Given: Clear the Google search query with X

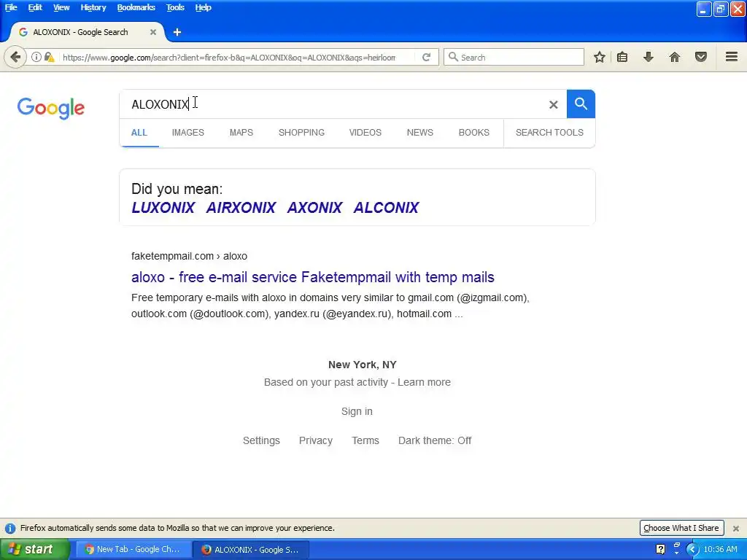Looking at the screenshot, I should (x=553, y=104).
